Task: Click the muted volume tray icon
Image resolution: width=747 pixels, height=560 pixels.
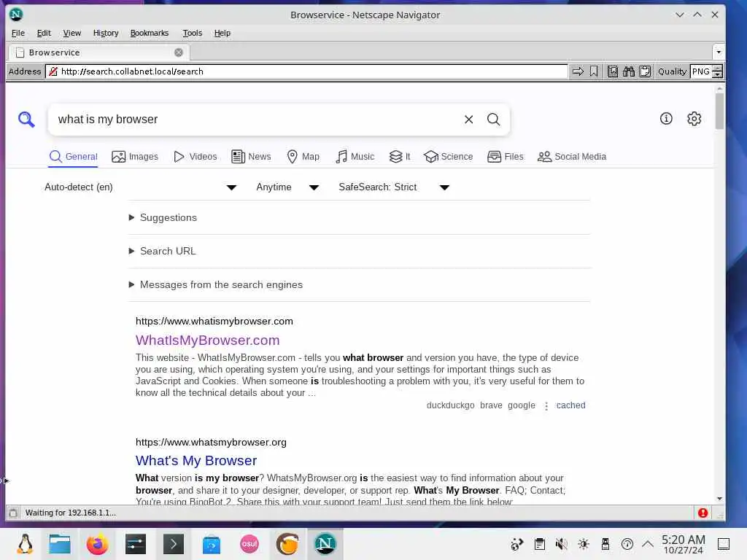Action: (x=561, y=544)
